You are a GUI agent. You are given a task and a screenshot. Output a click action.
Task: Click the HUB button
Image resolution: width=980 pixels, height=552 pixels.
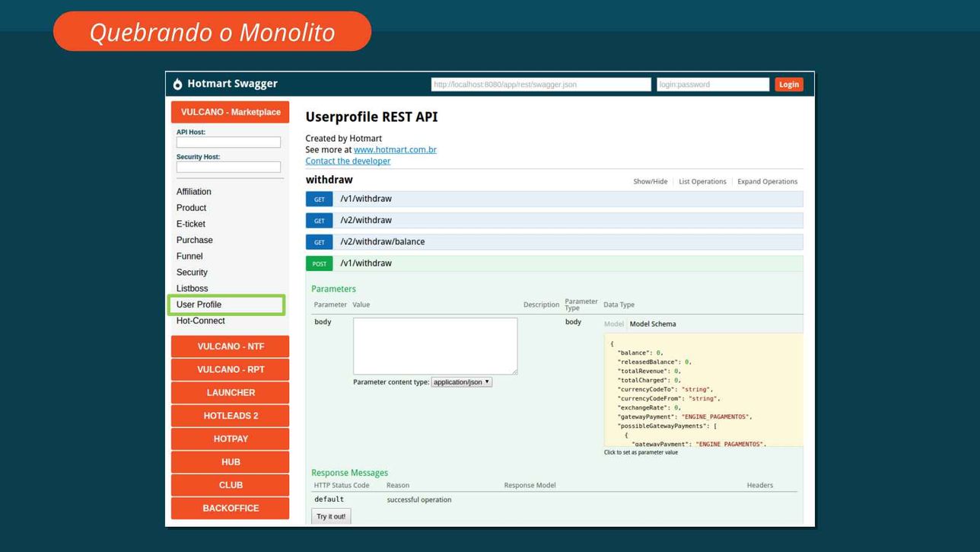[x=231, y=462]
